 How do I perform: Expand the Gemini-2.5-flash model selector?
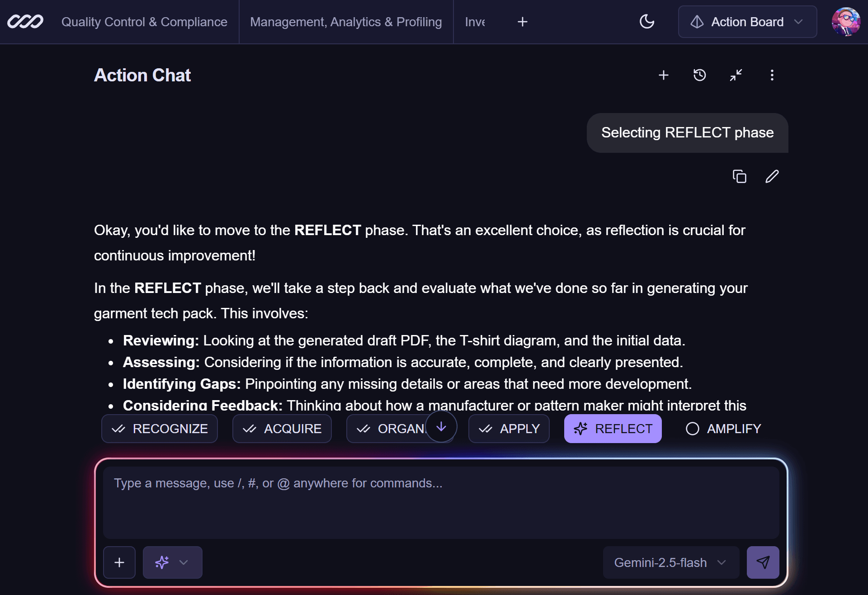[670, 562]
